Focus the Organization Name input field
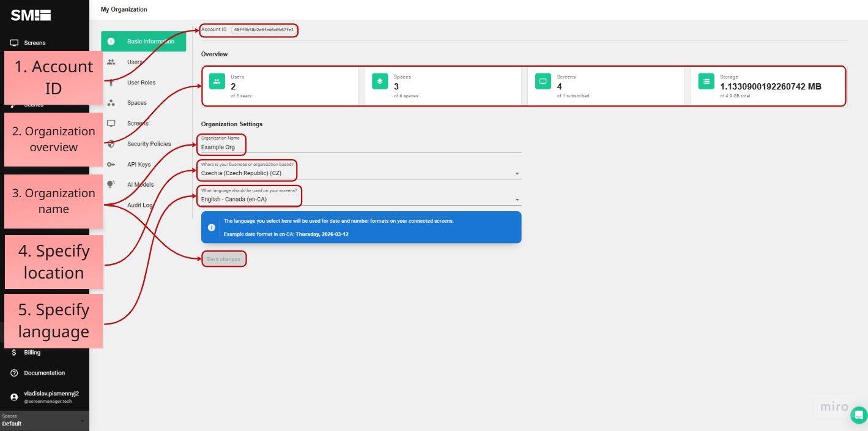 click(361, 147)
